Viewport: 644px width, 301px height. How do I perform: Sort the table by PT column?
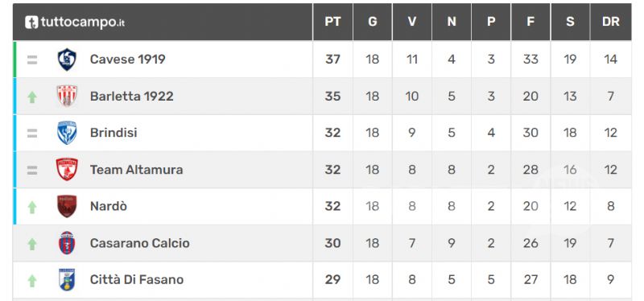tap(332, 22)
